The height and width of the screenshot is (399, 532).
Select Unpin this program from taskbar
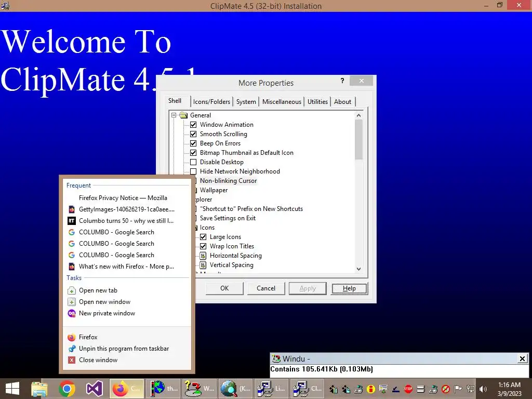[x=127, y=349]
